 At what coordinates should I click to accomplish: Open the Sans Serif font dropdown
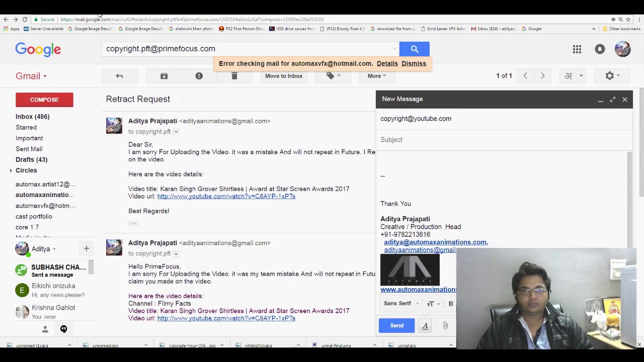(401, 304)
